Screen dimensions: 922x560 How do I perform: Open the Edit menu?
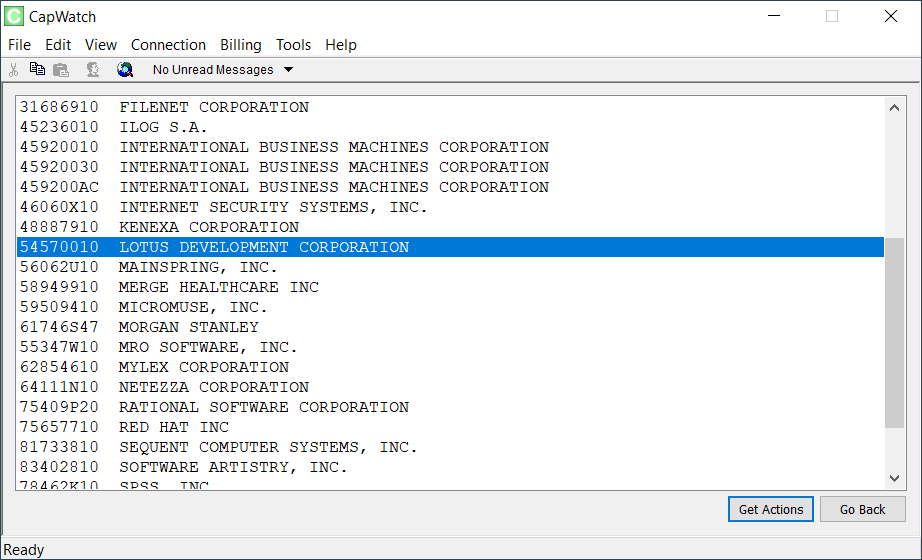pyautogui.click(x=58, y=45)
